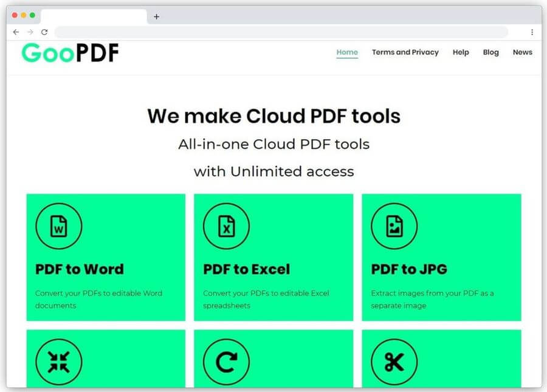Go to the Home nav item
Image resolution: width=547 pixels, height=392 pixels.
pos(347,52)
